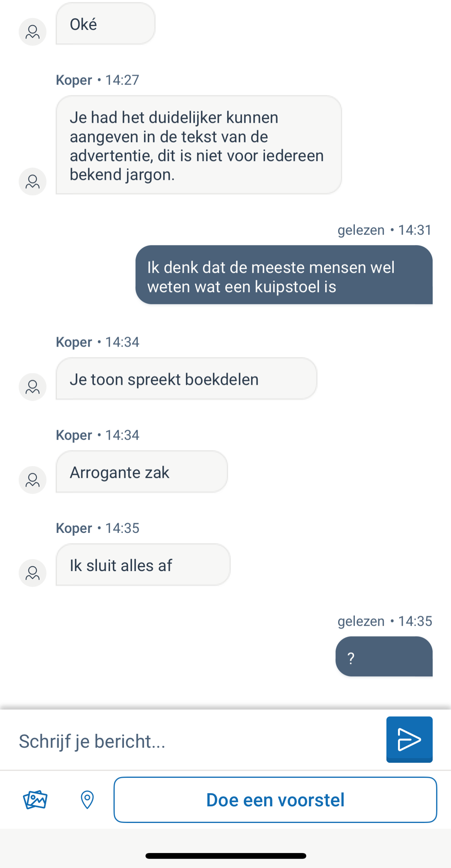Focus the "Schrijf je bericht..." text field
This screenshot has width=451, height=868.
195,741
